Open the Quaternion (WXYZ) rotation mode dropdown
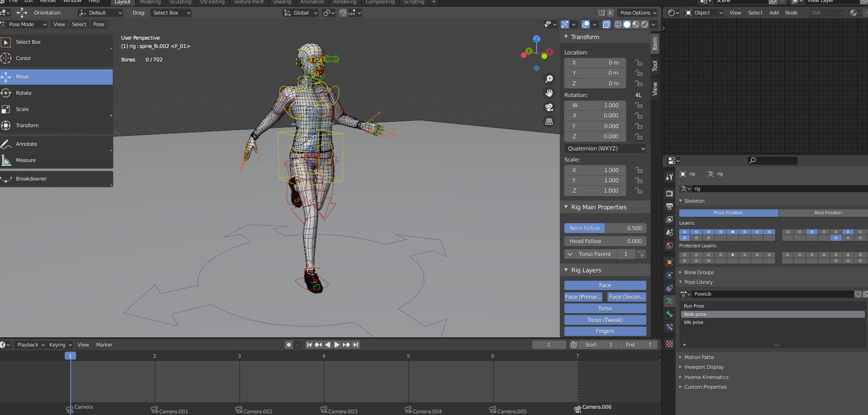The width and height of the screenshot is (868, 415). coord(605,148)
